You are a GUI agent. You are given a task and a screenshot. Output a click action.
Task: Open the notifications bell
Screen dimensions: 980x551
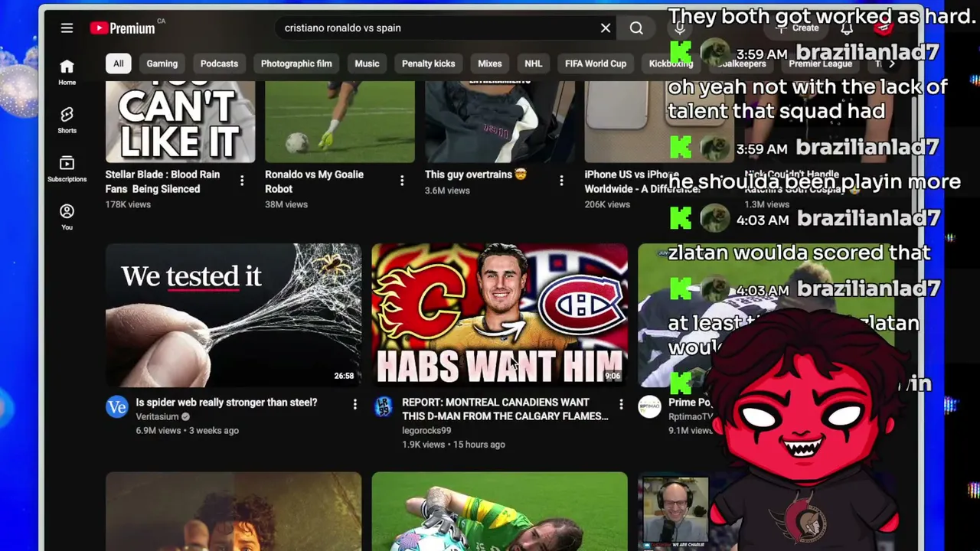[x=847, y=28]
